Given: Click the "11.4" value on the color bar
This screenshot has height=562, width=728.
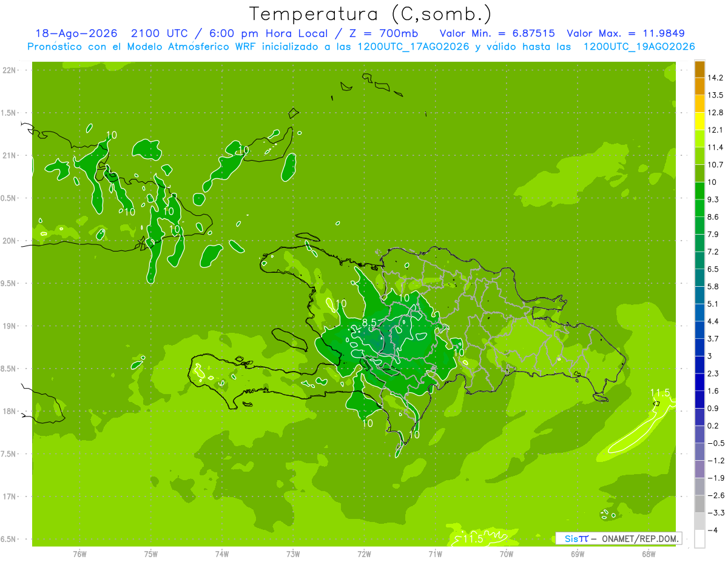Looking at the screenshot, I should (x=715, y=147).
